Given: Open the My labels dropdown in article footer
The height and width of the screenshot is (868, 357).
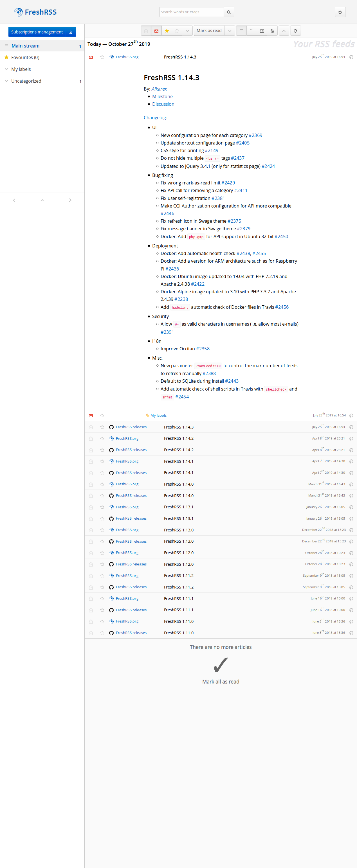Looking at the screenshot, I should click(156, 416).
